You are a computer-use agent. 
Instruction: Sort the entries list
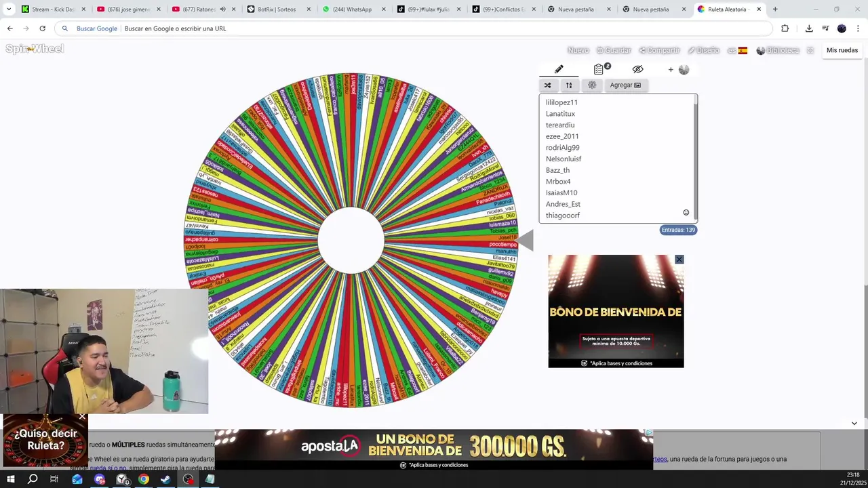(x=569, y=85)
